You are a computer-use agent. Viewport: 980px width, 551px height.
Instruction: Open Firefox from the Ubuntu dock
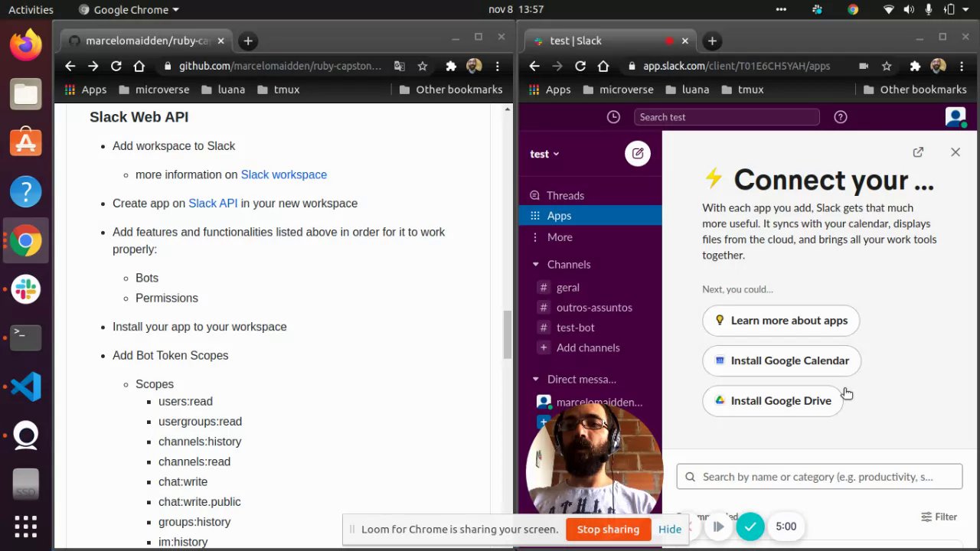click(26, 45)
